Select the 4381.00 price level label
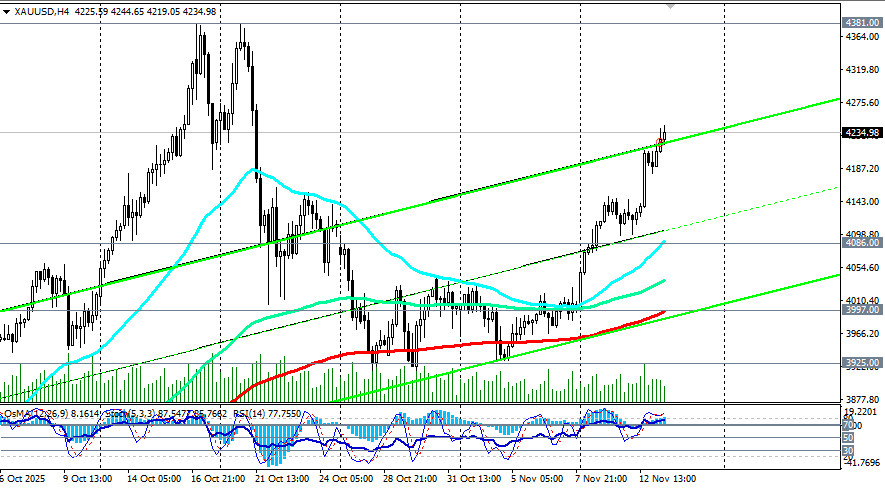 862,22
